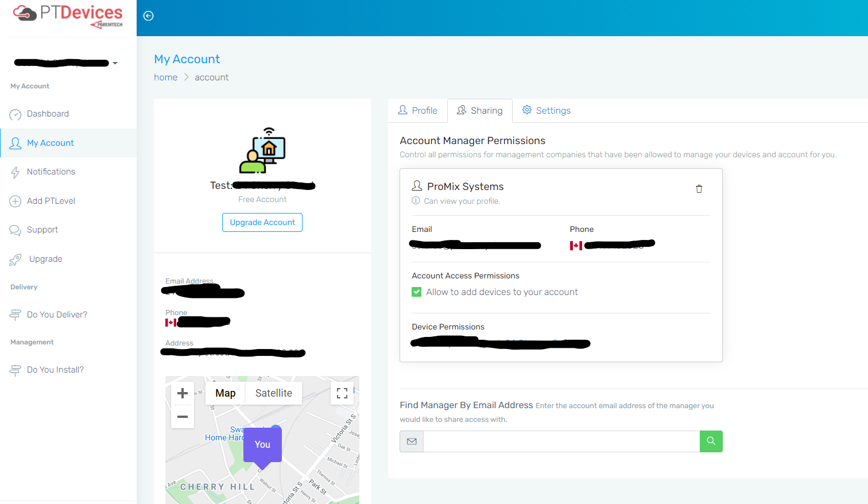This screenshot has width=868, height=504.
Task: Click the Dashboard gauge icon
Action: (15, 115)
